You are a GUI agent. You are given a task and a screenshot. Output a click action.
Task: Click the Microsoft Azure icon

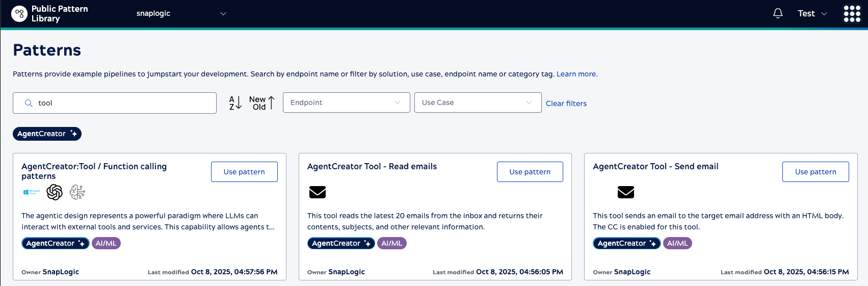(32, 192)
